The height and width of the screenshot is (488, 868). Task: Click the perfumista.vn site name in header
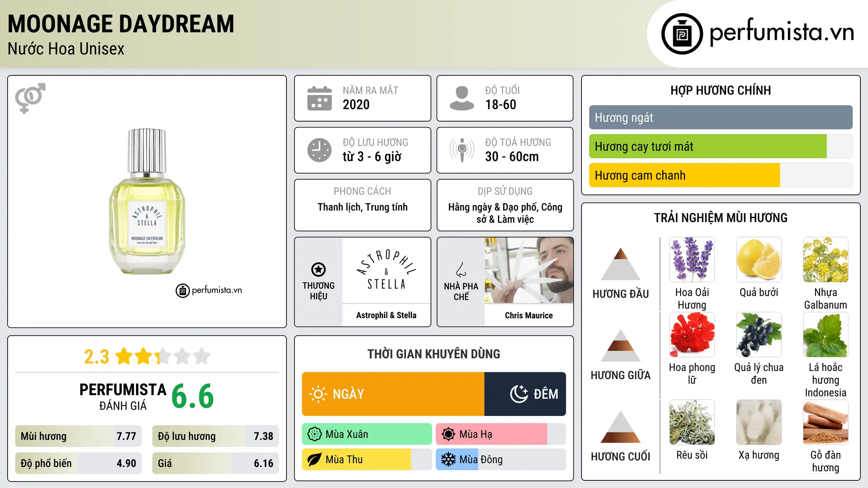(782, 33)
